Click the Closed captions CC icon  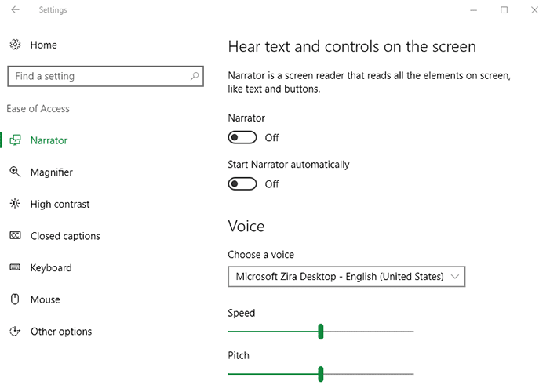15,235
